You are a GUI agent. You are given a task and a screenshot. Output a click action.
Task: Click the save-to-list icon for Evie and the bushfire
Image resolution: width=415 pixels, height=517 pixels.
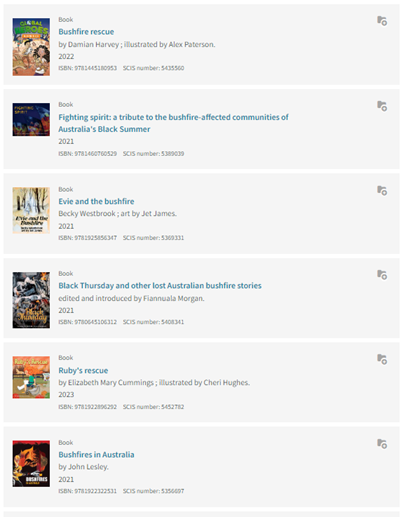point(382,191)
